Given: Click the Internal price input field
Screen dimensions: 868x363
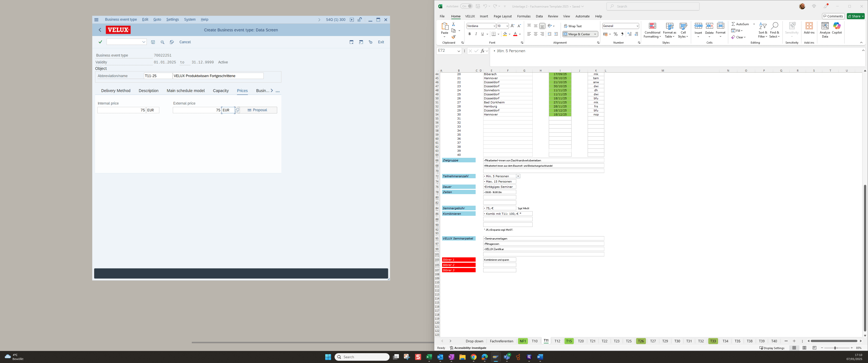Looking at the screenshot, I should [x=122, y=110].
